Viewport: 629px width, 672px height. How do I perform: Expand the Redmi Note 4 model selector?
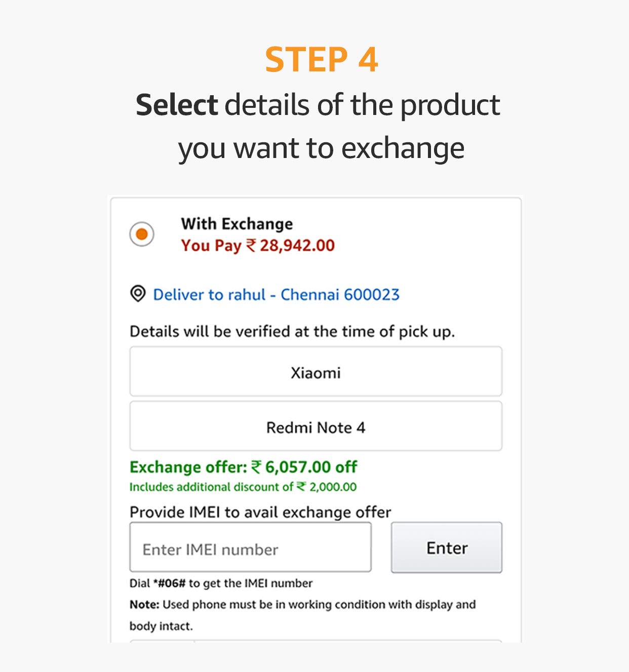coord(316,426)
